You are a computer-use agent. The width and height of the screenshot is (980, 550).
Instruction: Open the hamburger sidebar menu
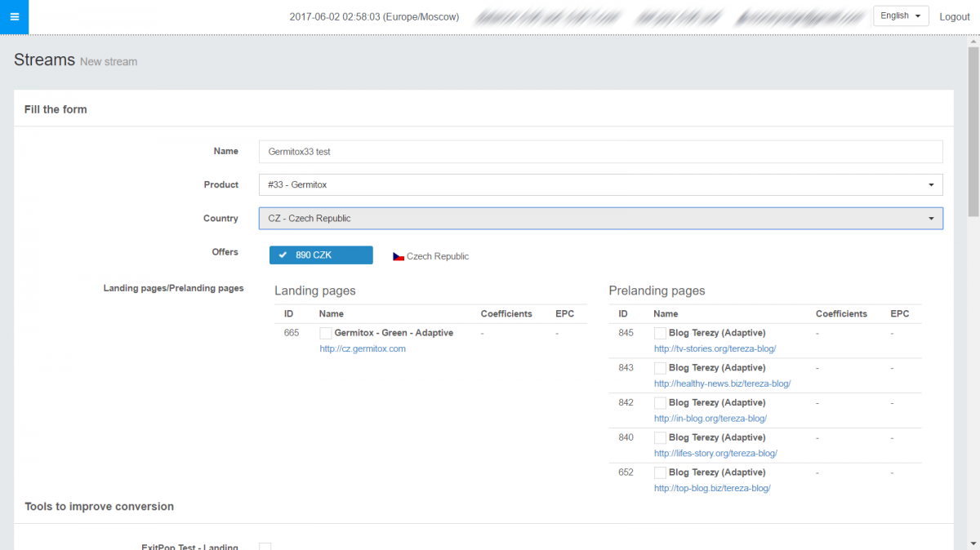14,17
